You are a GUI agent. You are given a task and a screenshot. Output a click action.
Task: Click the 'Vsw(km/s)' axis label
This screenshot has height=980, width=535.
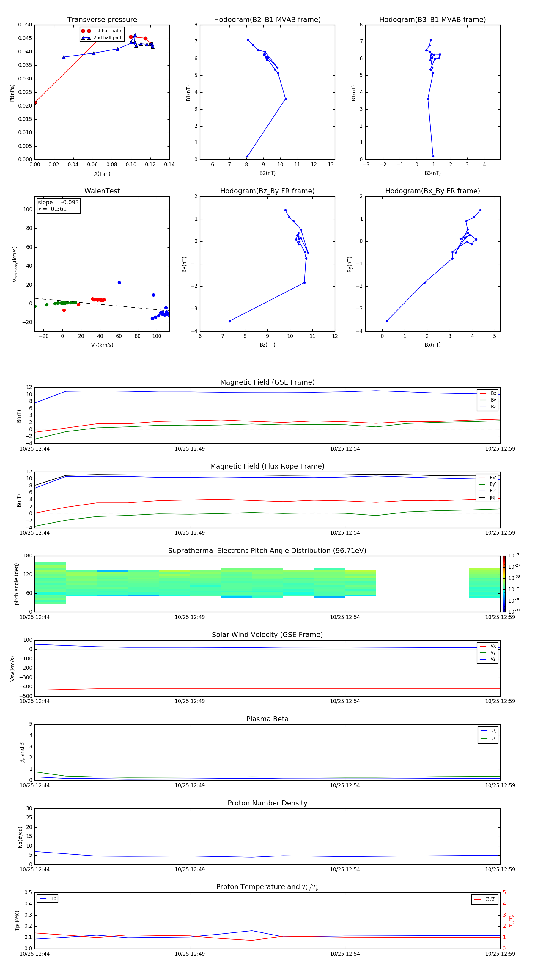[12, 668]
